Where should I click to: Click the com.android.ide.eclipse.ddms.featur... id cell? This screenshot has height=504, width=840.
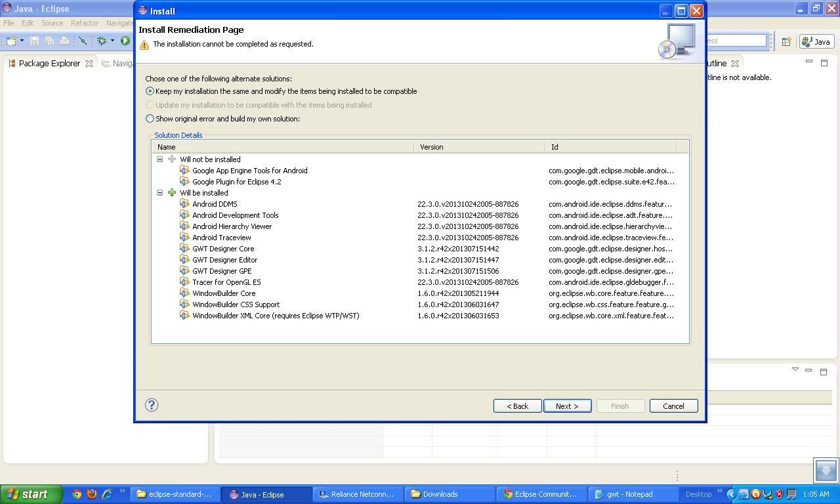click(x=610, y=204)
